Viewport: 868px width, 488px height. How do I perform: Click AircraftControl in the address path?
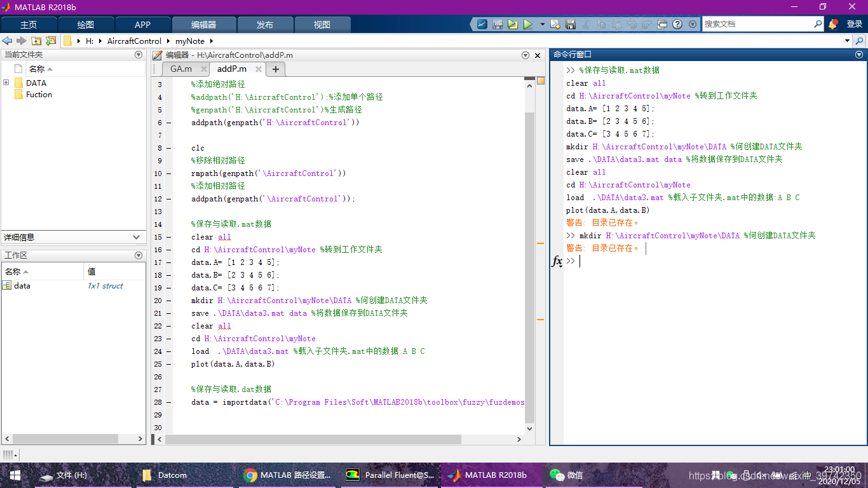pos(134,41)
